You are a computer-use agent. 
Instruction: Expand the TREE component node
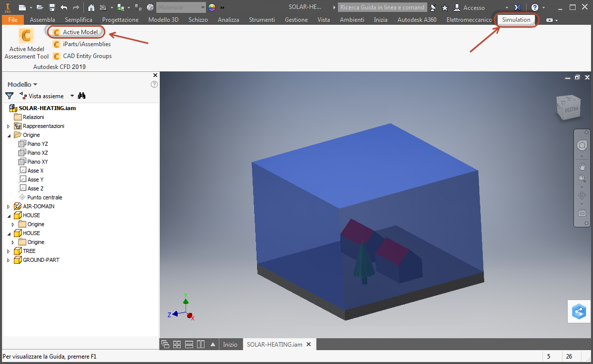point(8,251)
